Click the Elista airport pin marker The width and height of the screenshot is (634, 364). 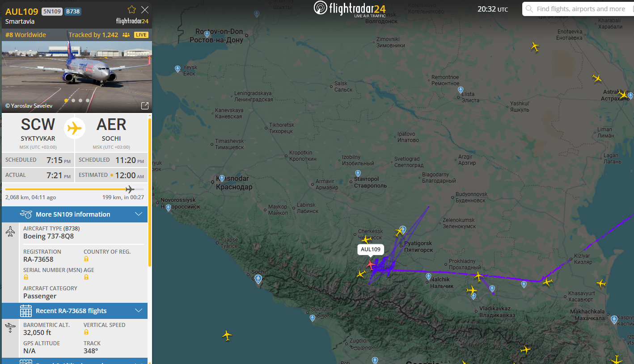pyautogui.click(x=461, y=90)
